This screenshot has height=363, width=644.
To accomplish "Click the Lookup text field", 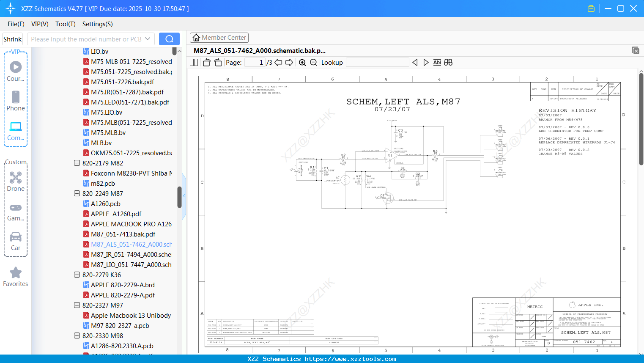I will click(x=377, y=63).
